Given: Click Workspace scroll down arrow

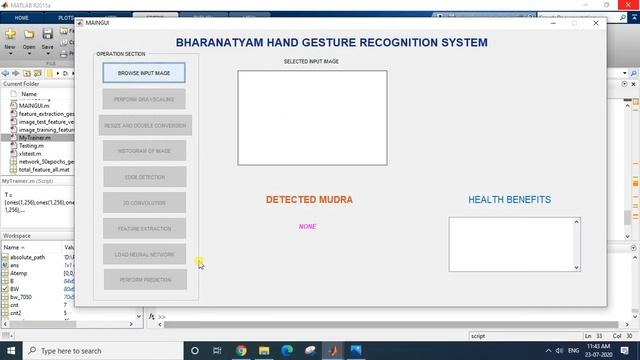Looking at the screenshot, I should [x=139, y=316].
